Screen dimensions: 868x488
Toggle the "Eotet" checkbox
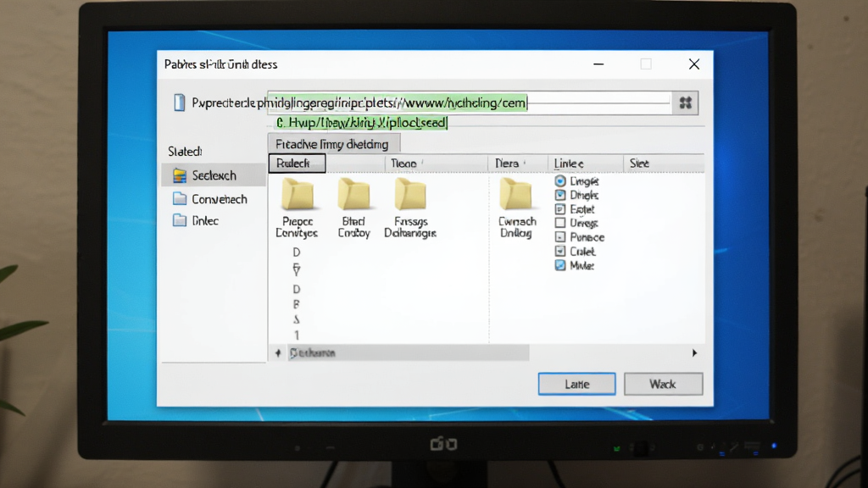560,209
